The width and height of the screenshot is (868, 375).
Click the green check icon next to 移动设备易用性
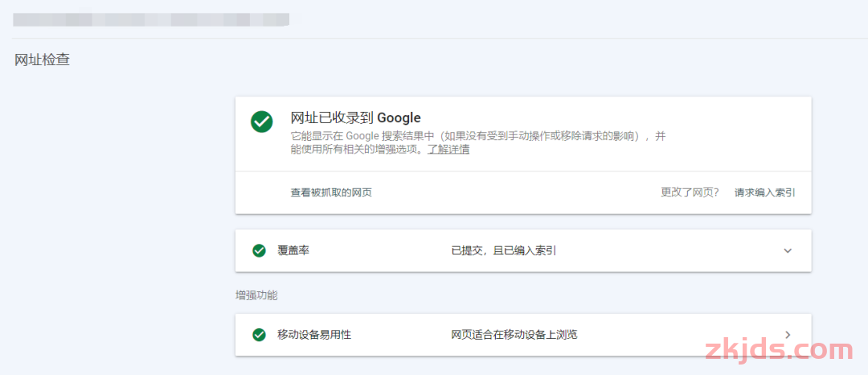tap(259, 335)
